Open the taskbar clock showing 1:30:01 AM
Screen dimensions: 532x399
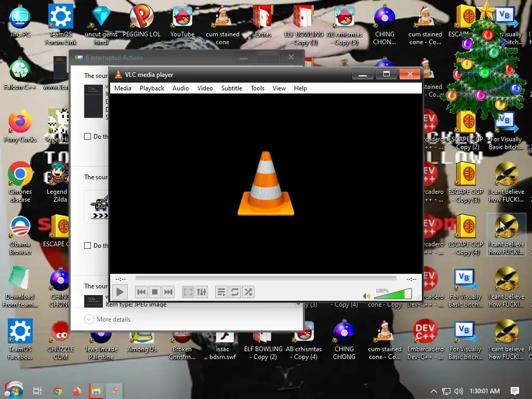pos(485,391)
